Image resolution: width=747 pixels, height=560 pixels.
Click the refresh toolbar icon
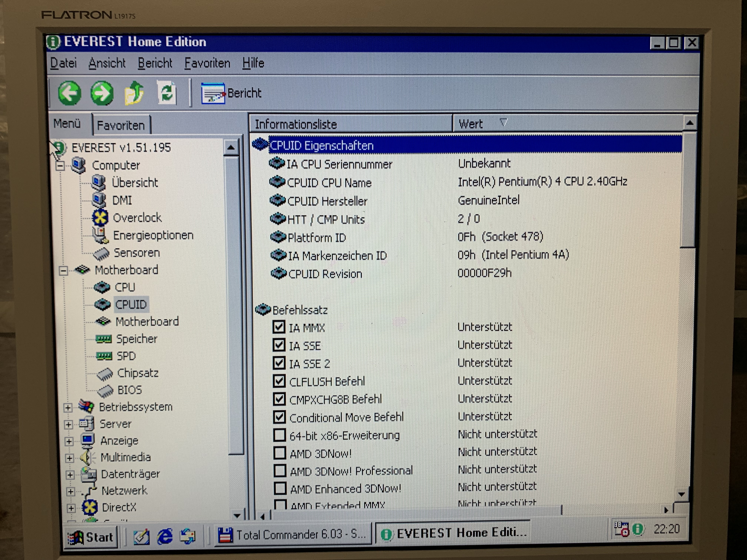tap(167, 93)
